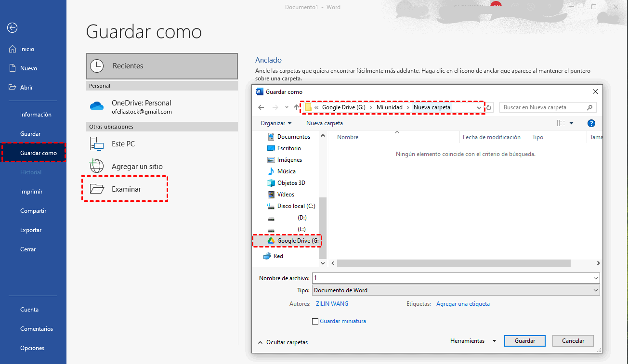This screenshot has height=364, width=628.
Task: Select Objetos 3D in the folder tree
Action: [x=286, y=183]
